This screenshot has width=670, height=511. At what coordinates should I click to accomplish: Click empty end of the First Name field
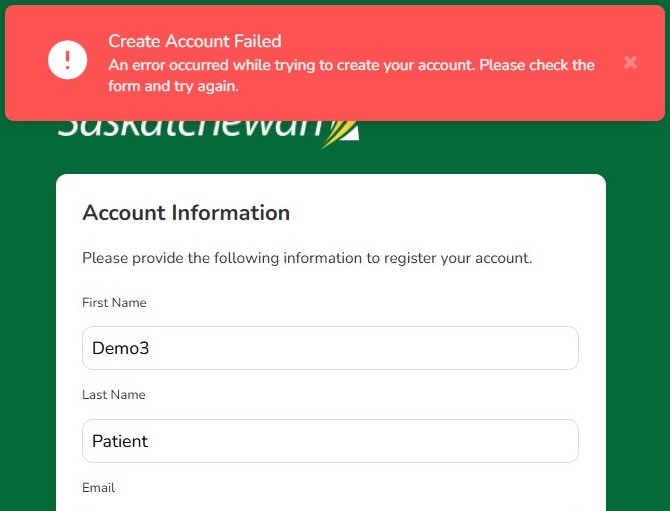[450, 348]
